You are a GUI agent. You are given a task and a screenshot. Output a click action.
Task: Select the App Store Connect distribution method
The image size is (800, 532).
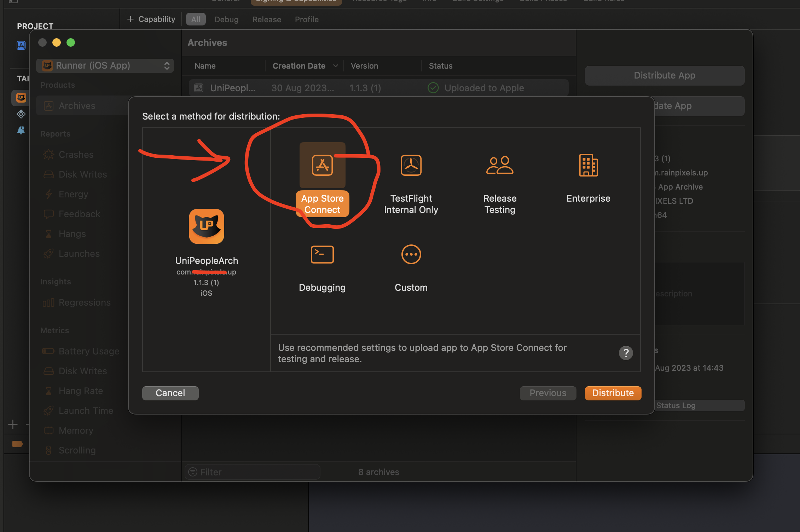(x=322, y=179)
